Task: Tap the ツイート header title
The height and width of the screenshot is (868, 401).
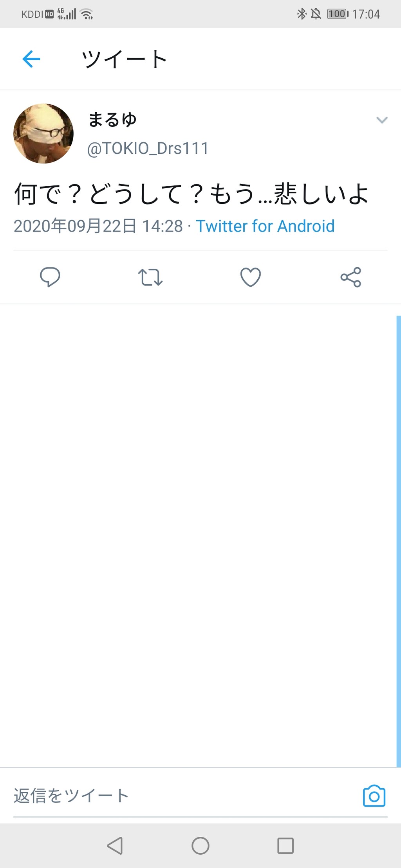Action: [x=124, y=59]
